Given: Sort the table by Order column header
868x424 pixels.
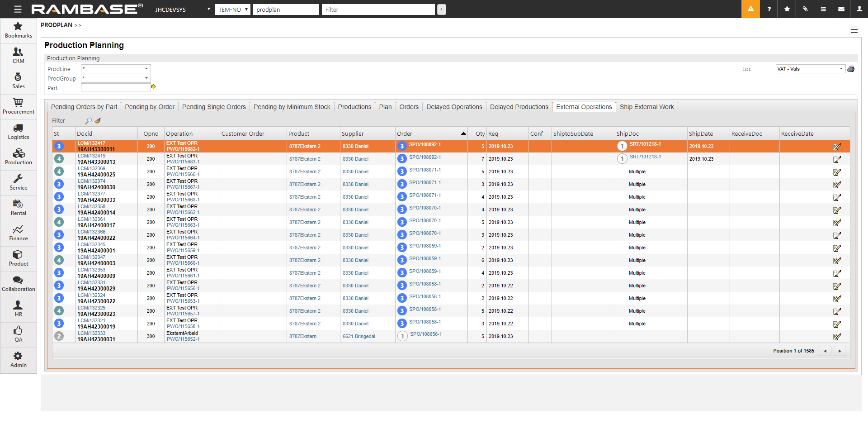Looking at the screenshot, I should 405,133.
